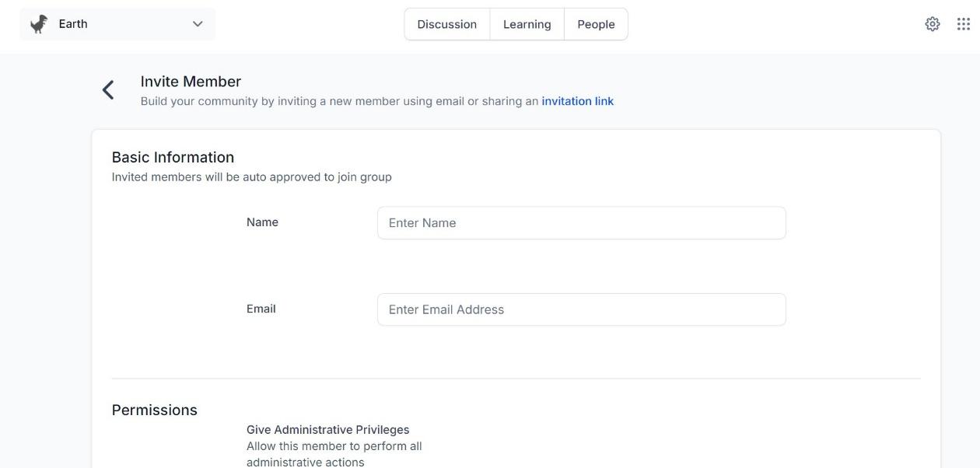Open the group selector next to the dinosaur
Screen dimensions: 980x468
click(198, 23)
